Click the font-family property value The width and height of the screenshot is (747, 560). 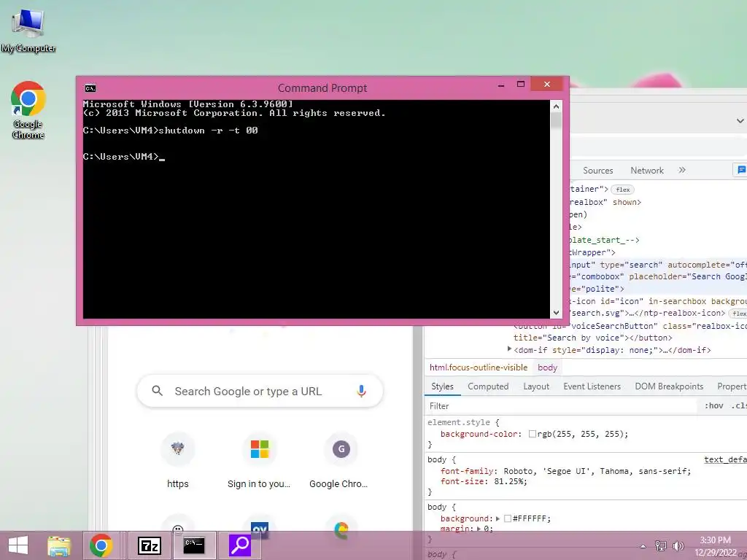597,471
